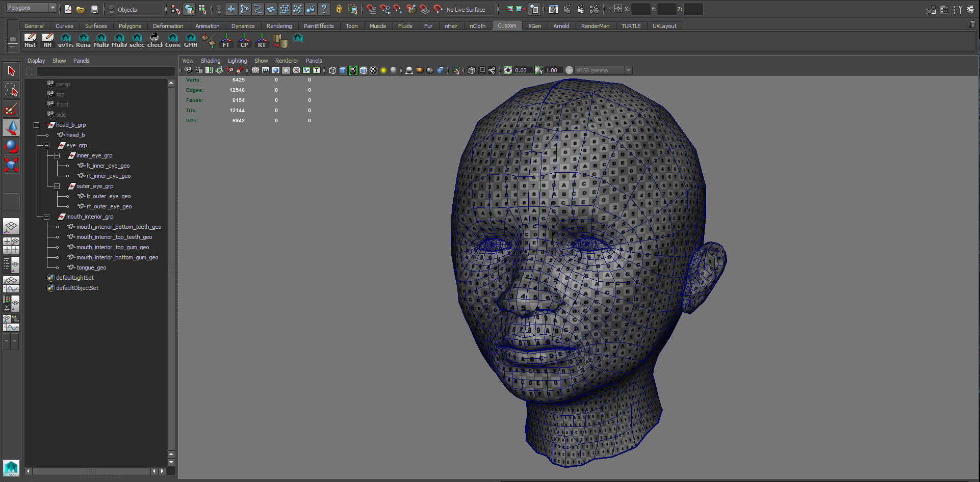Switch to the Arnold shelf tab

click(x=561, y=26)
